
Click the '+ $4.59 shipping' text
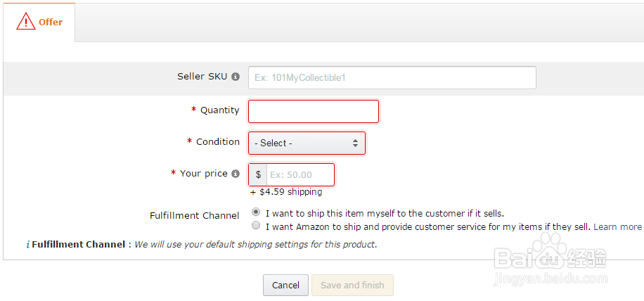[x=285, y=191]
